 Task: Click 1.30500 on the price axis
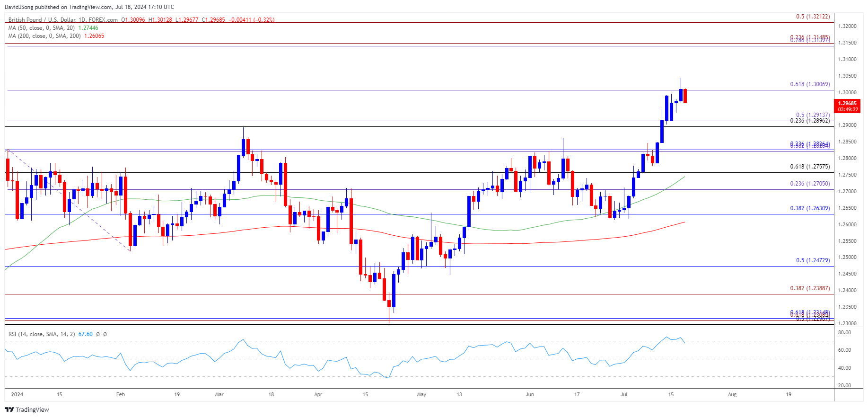(847, 76)
